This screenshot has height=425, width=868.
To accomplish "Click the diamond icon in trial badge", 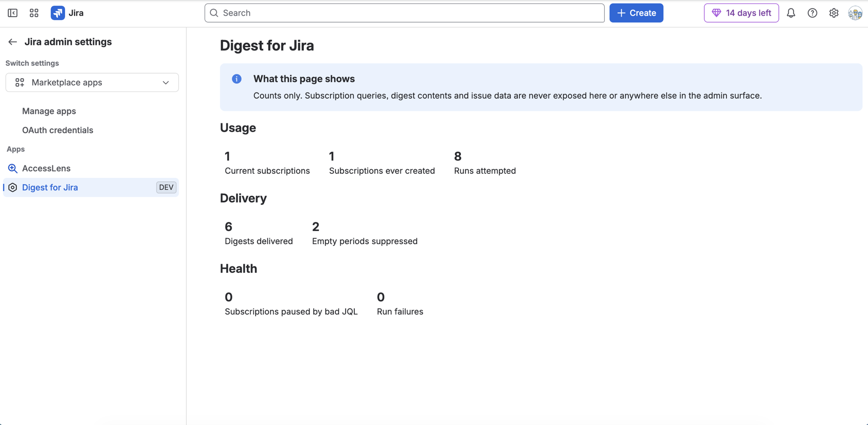I will pos(716,13).
